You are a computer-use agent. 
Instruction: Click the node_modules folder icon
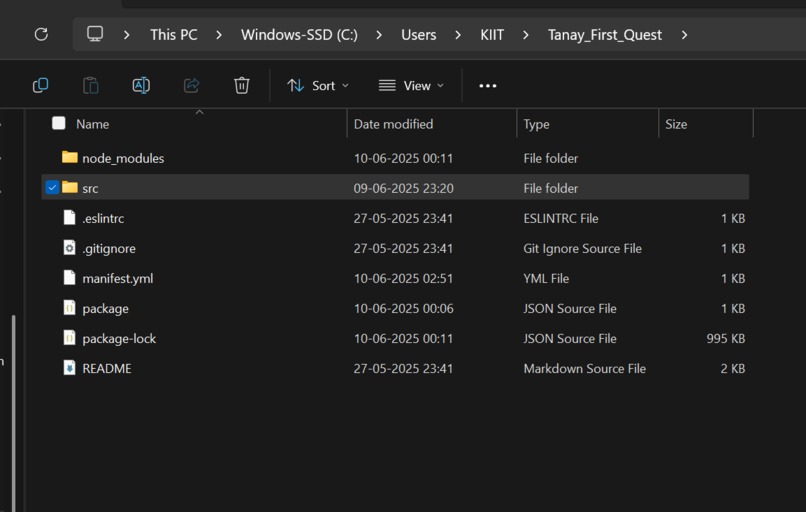[x=69, y=157]
